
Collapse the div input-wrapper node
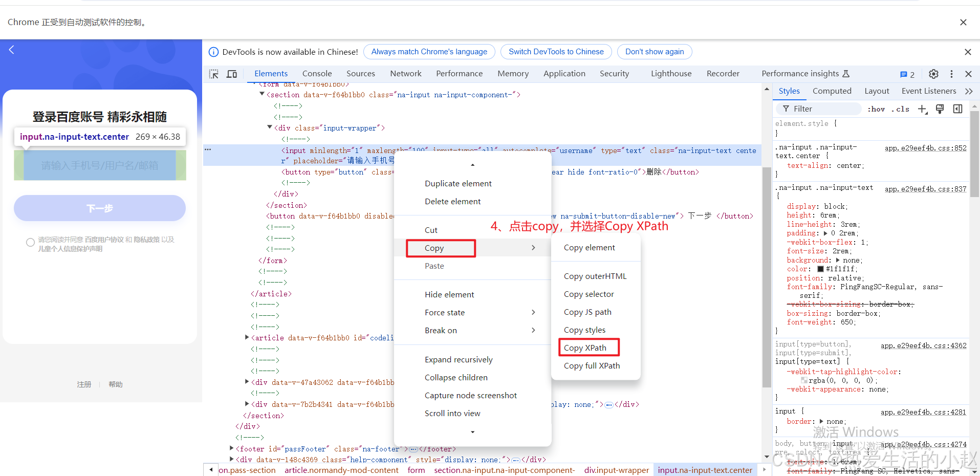270,127
